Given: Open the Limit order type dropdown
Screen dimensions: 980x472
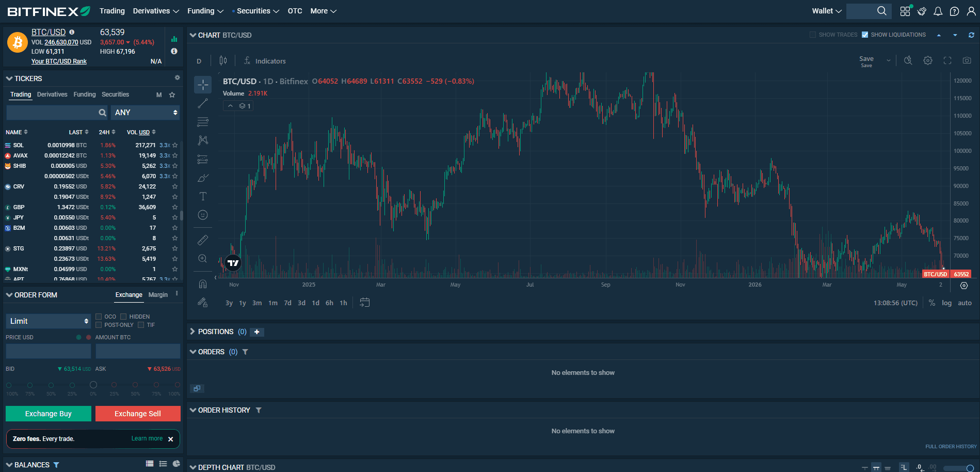Looking at the screenshot, I should point(49,321).
